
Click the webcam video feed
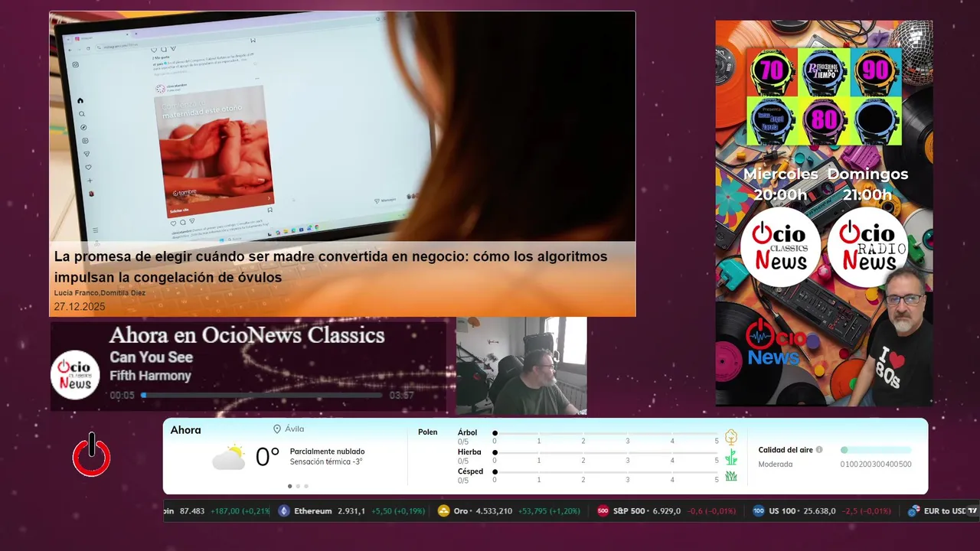521,366
